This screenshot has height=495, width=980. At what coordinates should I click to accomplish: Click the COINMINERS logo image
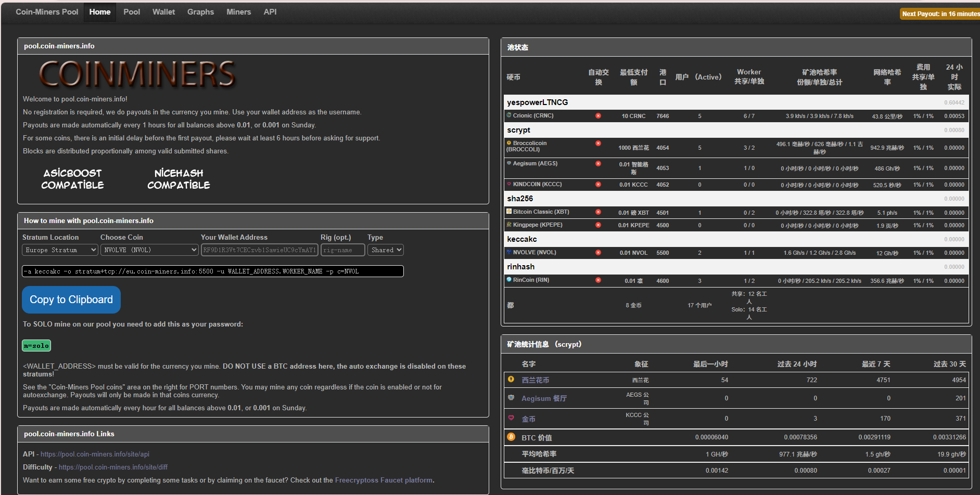coord(137,74)
